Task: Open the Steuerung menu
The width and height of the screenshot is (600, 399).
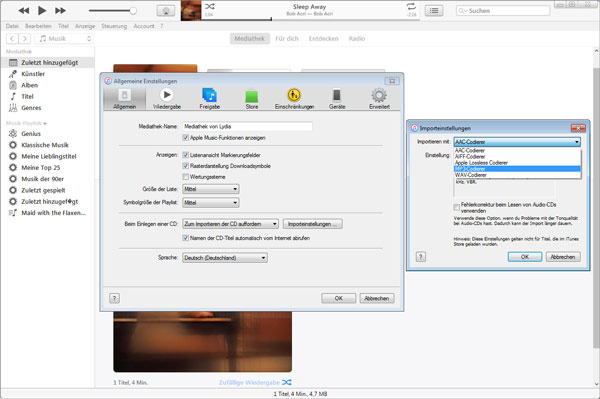Action: (114, 26)
